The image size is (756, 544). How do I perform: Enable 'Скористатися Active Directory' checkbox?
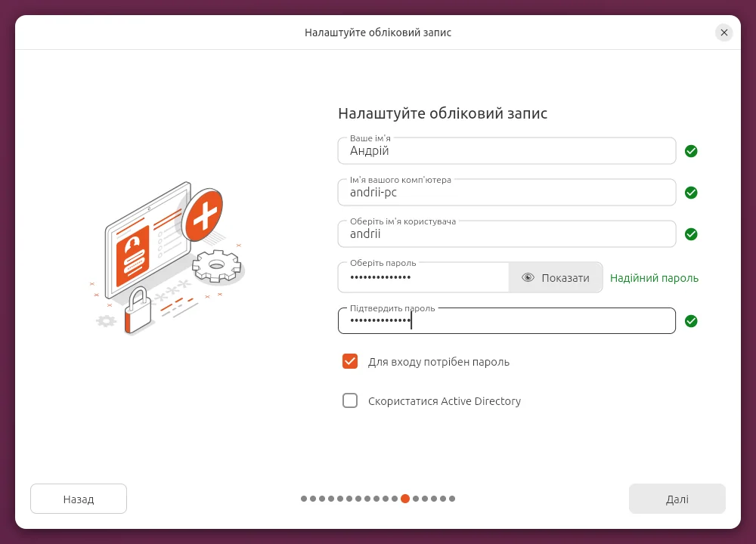point(350,401)
